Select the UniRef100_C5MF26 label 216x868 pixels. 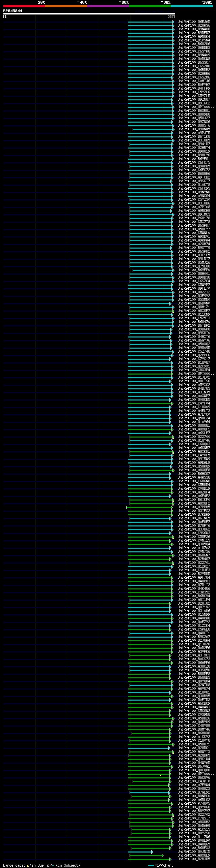(x=194, y=537)
